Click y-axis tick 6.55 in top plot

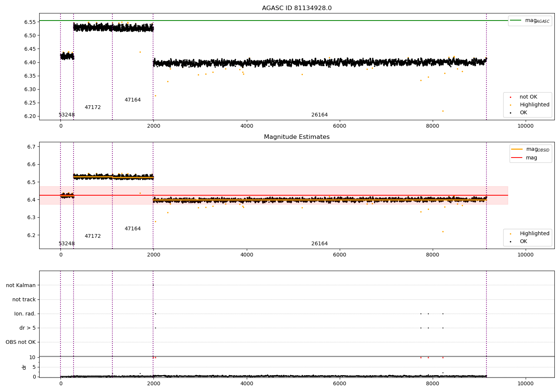(x=30, y=22)
